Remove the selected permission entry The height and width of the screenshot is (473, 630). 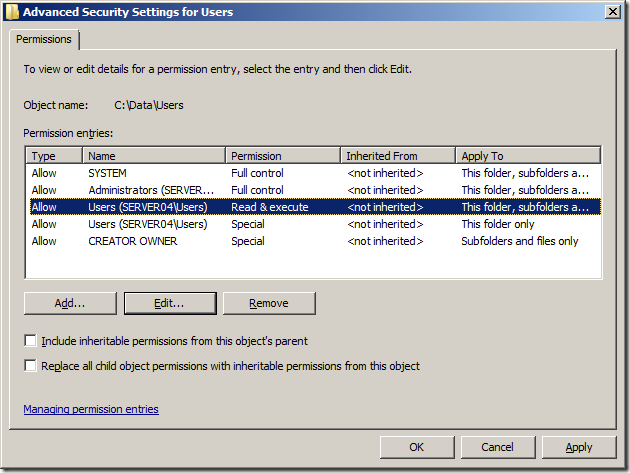268,303
